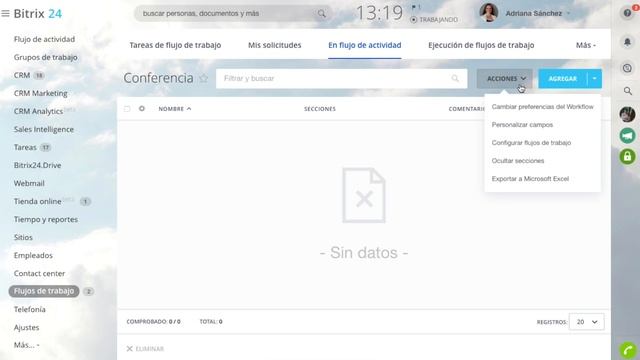Open Tienda online in sidebar
The image size is (640, 360).
coord(37,201)
